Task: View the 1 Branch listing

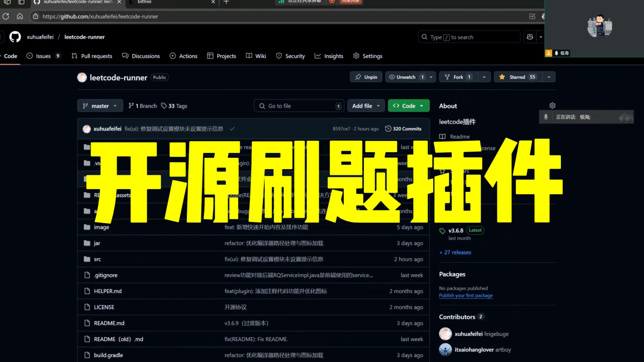Action: [x=142, y=106]
